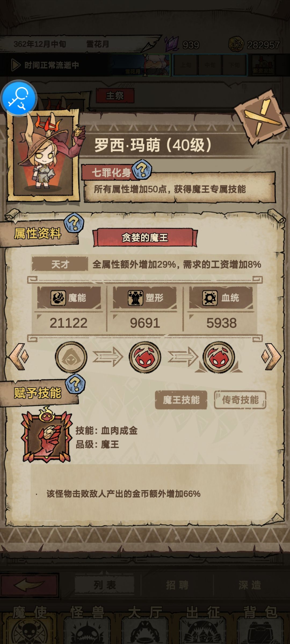
Task: Tap the 魔能 attribute icon
Action: pyautogui.click(x=58, y=298)
